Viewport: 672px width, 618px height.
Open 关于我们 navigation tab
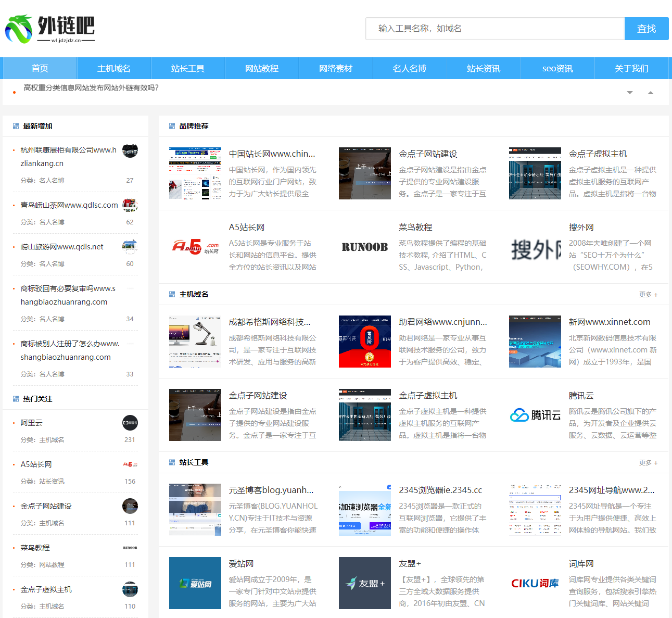631,68
